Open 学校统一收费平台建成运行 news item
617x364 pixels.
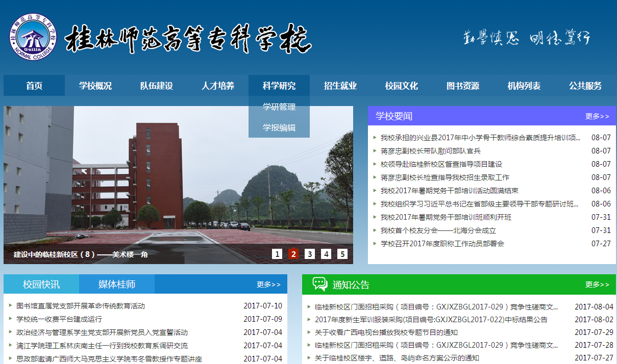pos(59,319)
